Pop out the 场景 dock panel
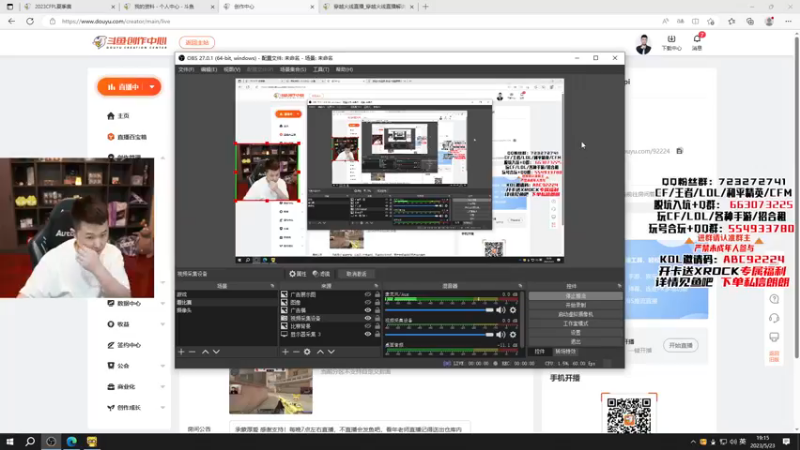Screen dimensions: 800x450 (x=272, y=286)
